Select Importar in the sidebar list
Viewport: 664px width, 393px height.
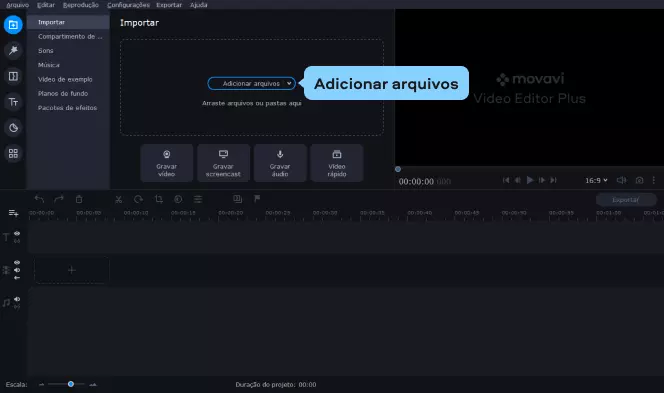(x=68, y=22)
